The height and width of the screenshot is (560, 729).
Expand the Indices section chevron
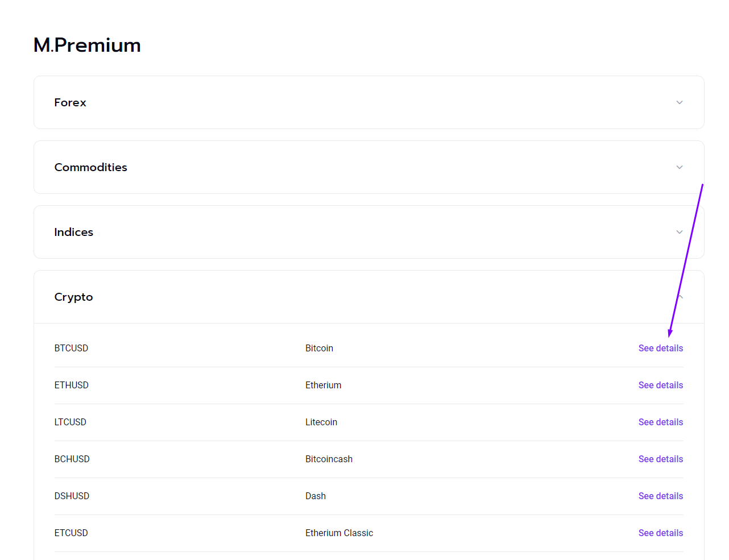(x=680, y=232)
